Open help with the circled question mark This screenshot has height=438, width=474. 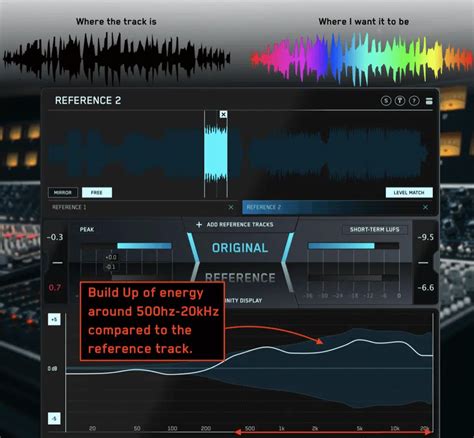click(414, 101)
